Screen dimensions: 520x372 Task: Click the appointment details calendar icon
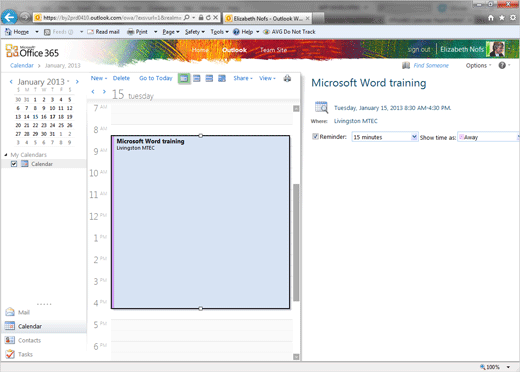(x=321, y=107)
